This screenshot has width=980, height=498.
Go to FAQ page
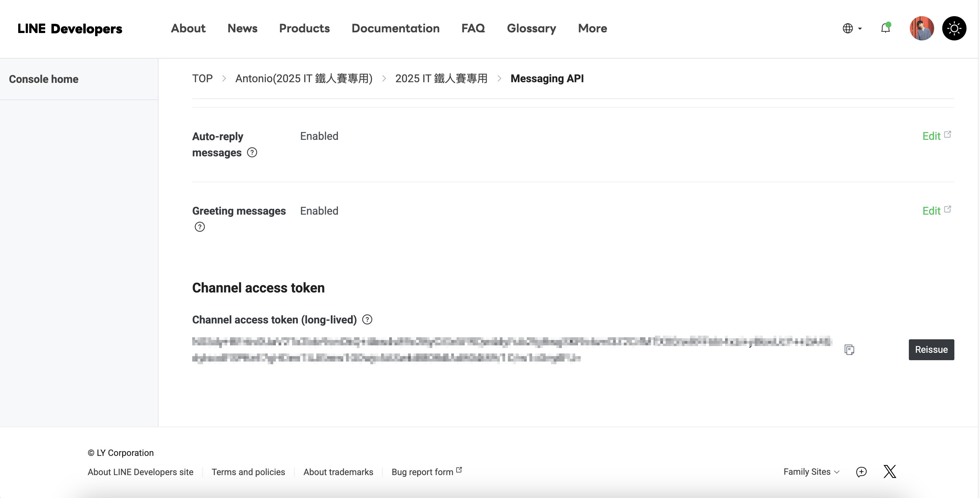473,28
